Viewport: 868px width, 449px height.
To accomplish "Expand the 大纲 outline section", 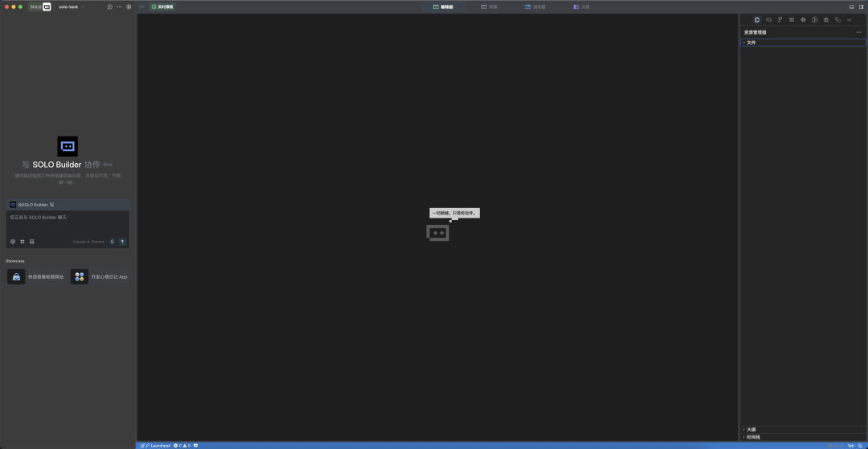I will pos(803,430).
